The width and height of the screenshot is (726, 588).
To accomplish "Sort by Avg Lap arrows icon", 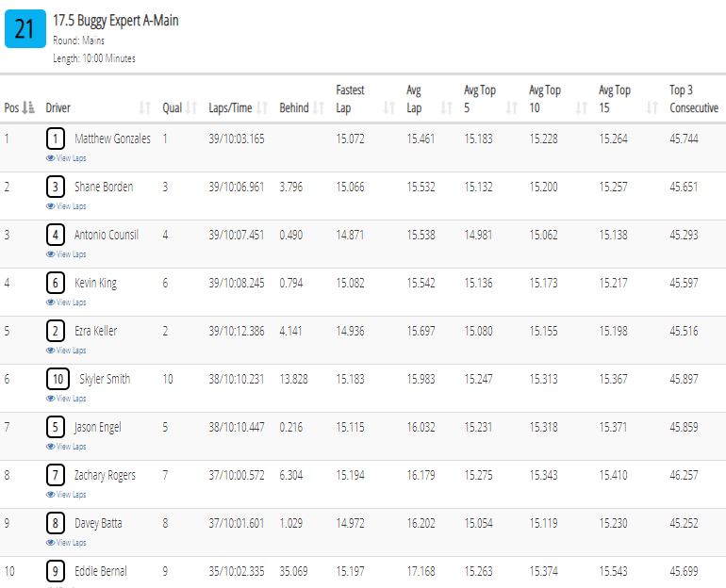I will coord(447,107).
